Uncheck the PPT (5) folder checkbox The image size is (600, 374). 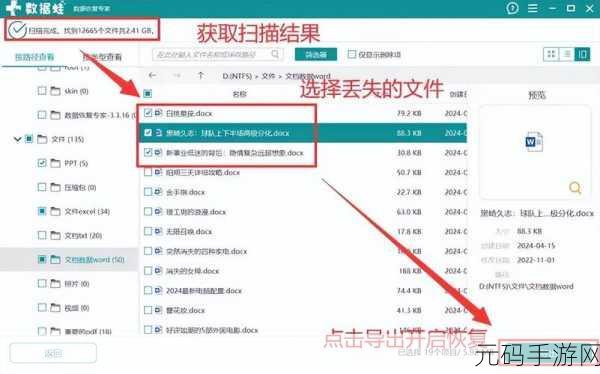click(x=42, y=163)
